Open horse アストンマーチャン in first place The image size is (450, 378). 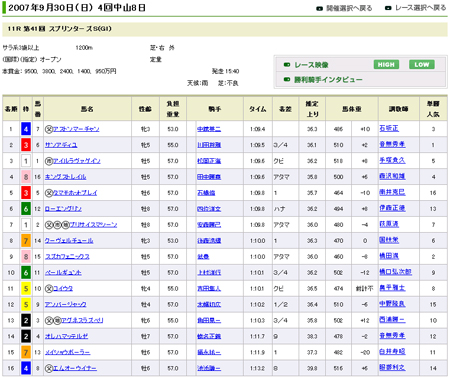[76, 129]
